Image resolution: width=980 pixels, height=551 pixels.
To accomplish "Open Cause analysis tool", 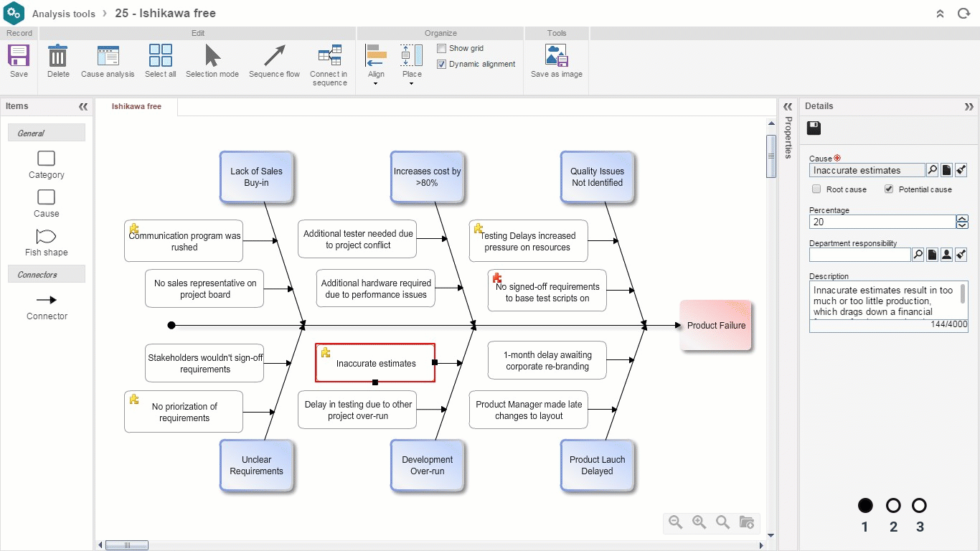I will point(108,56).
